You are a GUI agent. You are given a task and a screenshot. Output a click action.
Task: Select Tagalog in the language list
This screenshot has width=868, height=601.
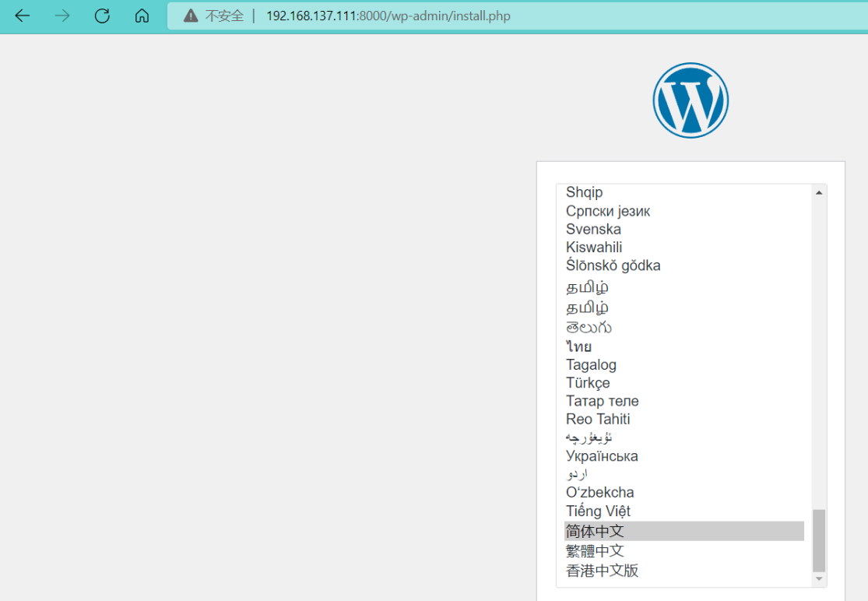pos(684,365)
